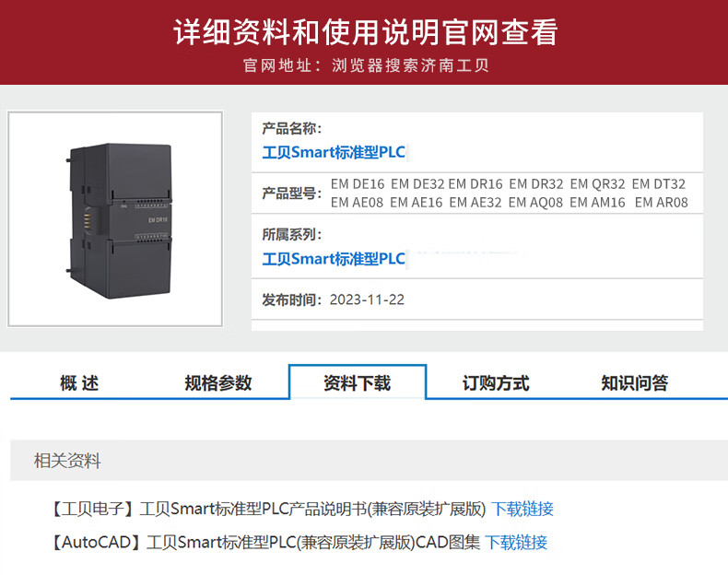This screenshot has width=728, height=575.
Task: Select model EM AR08 in the product models
Action: pos(661,203)
